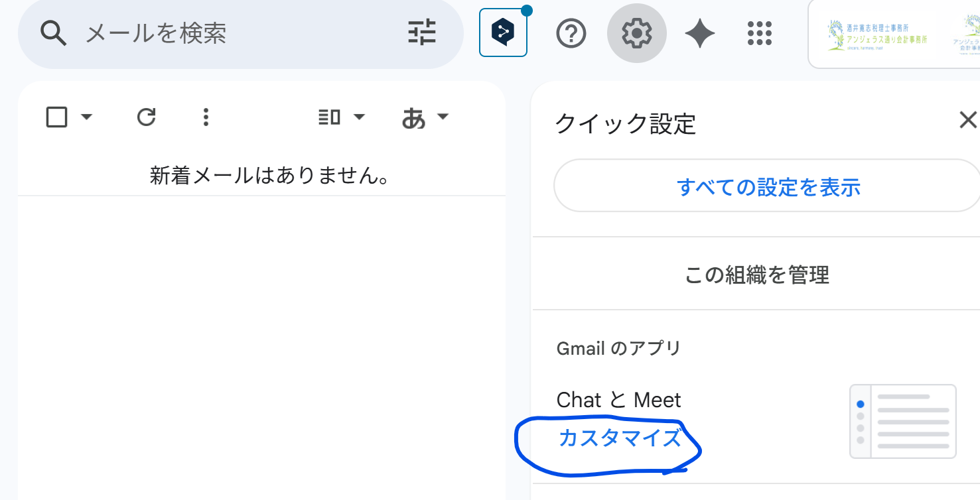The width and height of the screenshot is (980, 500).
Task: Open split pane mode dropdown
Action: click(342, 117)
